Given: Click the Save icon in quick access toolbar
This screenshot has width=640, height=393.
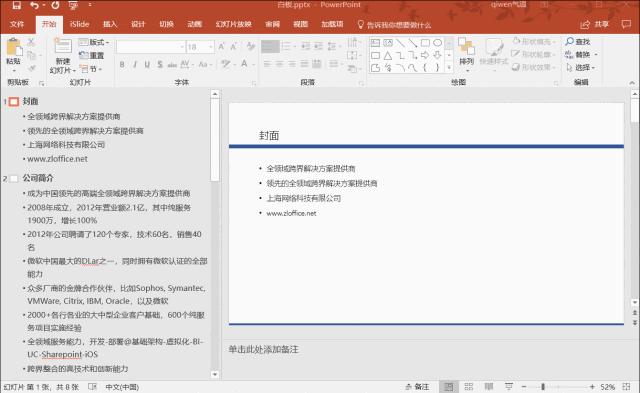Looking at the screenshot, I should (17, 5).
